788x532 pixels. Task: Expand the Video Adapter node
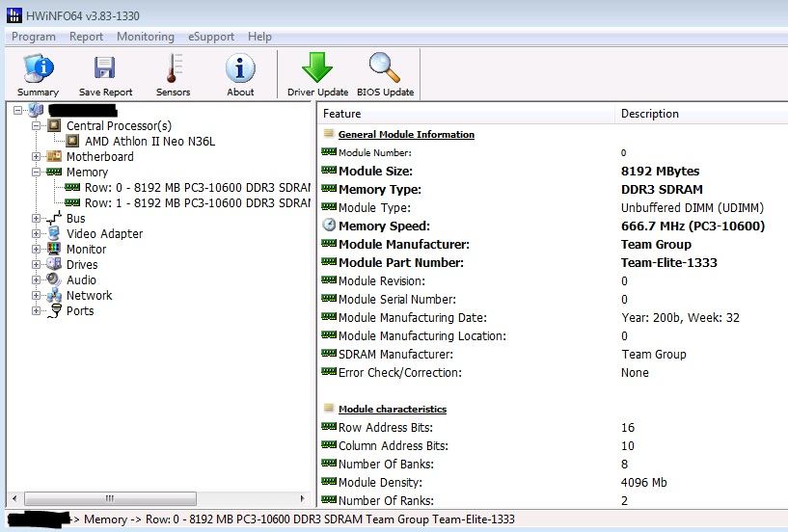tap(37, 233)
